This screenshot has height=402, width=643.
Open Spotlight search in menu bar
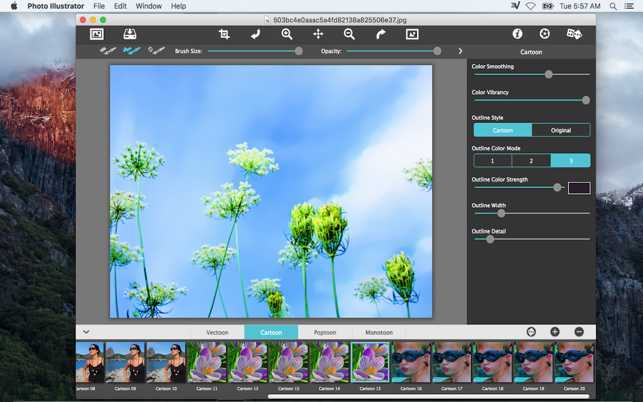pyautogui.click(x=613, y=6)
